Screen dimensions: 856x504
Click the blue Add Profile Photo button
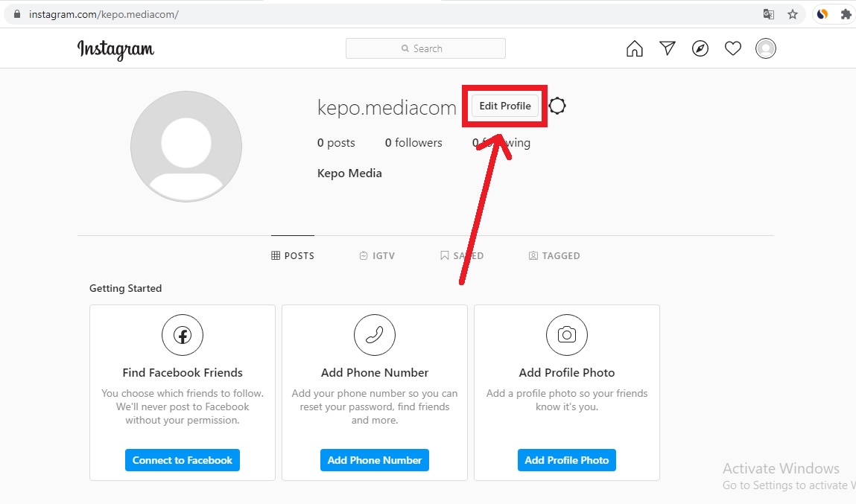point(567,460)
